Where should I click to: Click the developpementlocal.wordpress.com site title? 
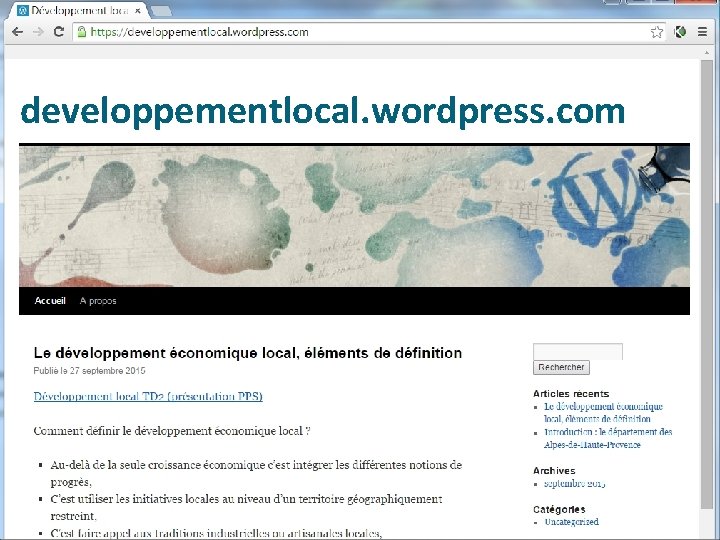(x=322, y=111)
